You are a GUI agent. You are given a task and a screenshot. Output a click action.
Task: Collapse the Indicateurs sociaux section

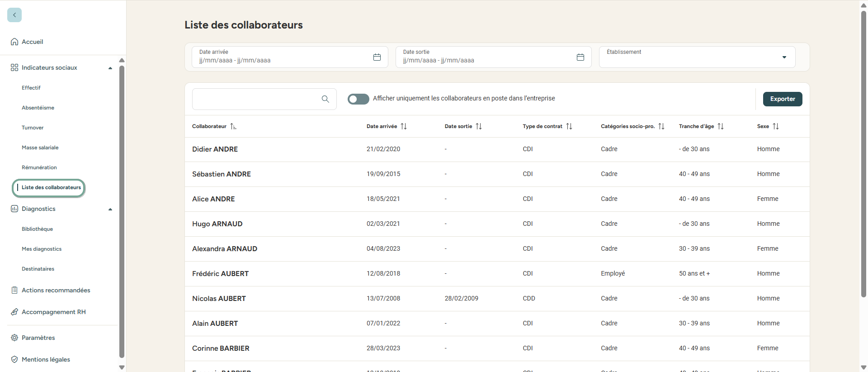point(110,68)
